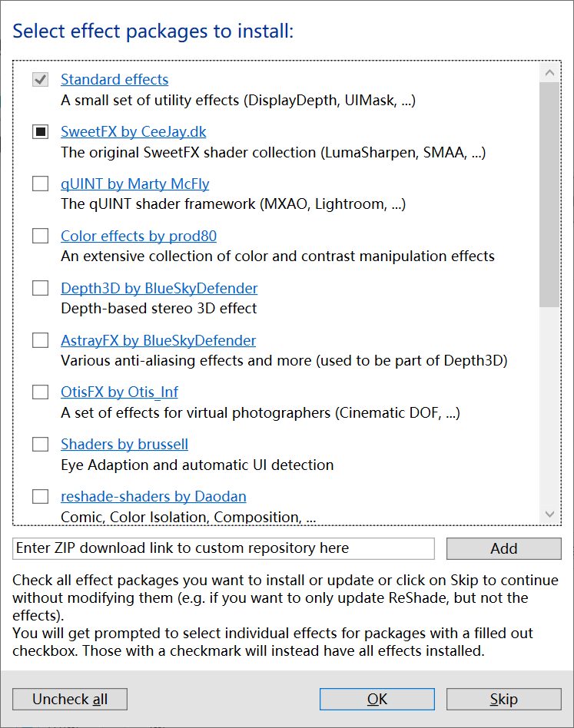Follow the qUINT by Marty McFly link

[x=135, y=184]
